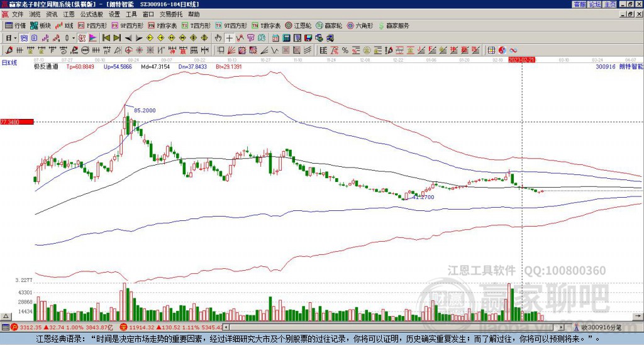This screenshot has height=345, width=644.
Task: Open the T数字表 tool
Action: 266,25
